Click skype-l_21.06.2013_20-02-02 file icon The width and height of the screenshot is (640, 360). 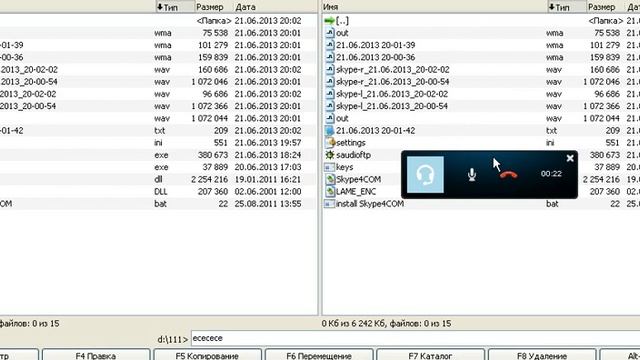pos(329,94)
